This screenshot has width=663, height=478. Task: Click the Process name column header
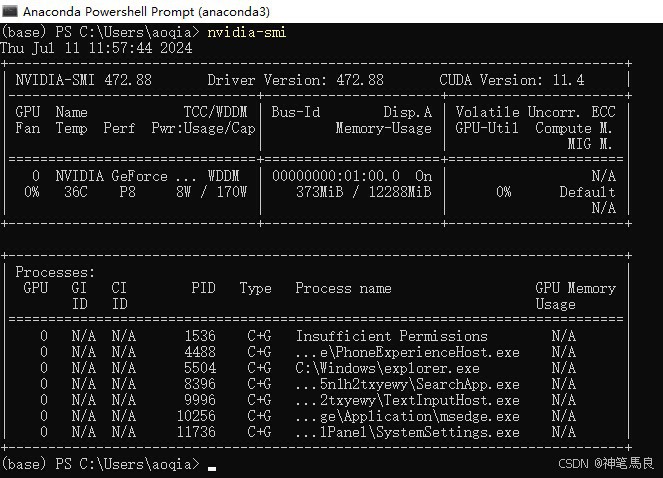point(343,288)
